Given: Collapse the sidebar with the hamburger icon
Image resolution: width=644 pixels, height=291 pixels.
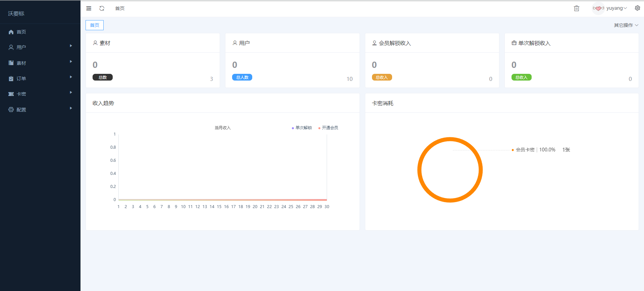Looking at the screenshot, I should click(x=89, y=8).
